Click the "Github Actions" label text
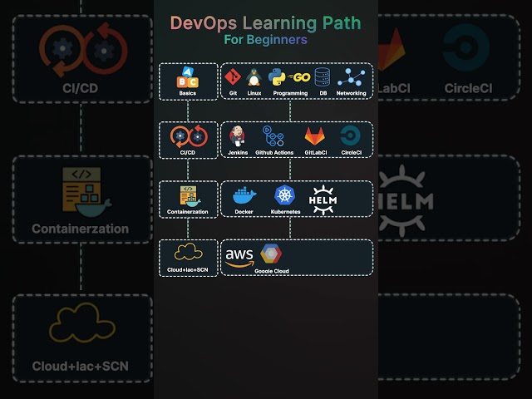Viewport: 532px width, 399px height. (274, 153)
